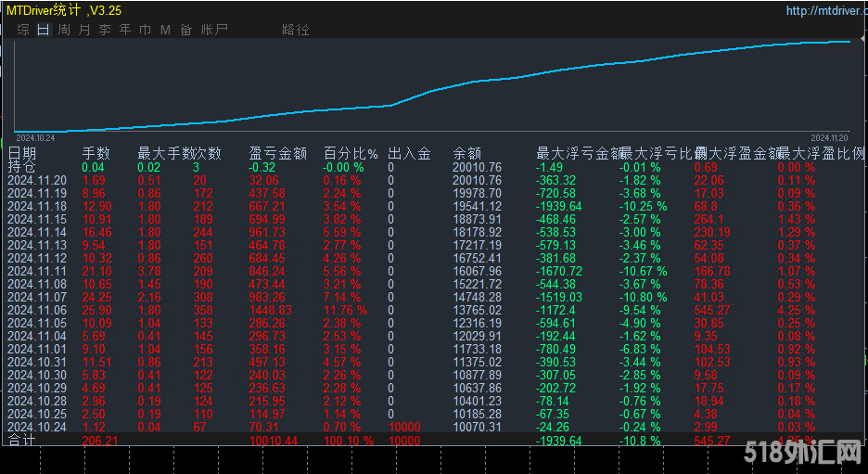The width and height of the screenshot is (868, 474).
Task: Click the 余额 column header
Action: [x=467, y=153]
